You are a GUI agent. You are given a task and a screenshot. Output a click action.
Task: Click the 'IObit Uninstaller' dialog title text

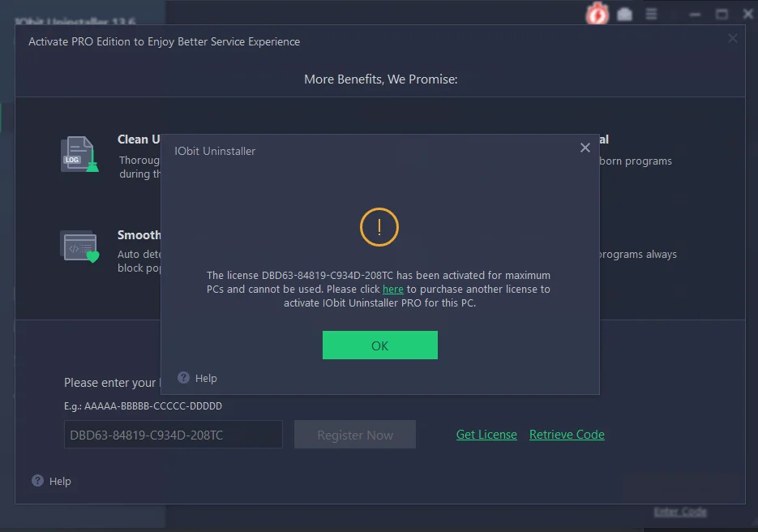[x=215, y=151]
